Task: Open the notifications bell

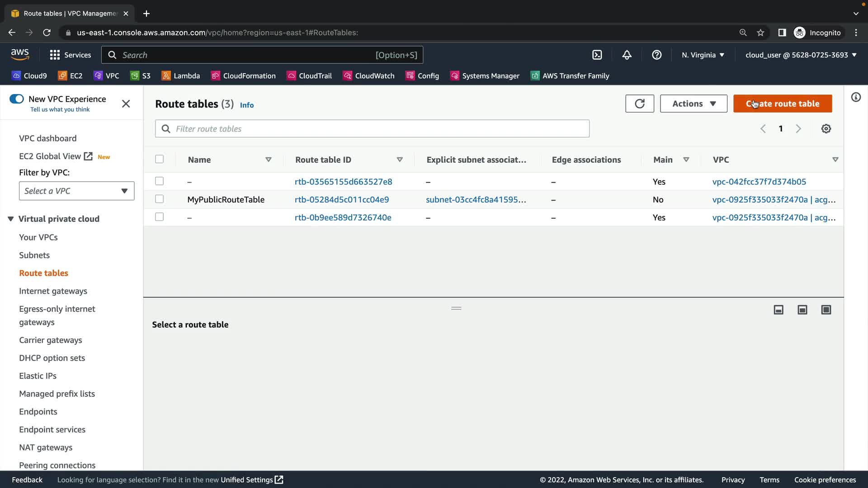Action: click(x=627, y=55)
